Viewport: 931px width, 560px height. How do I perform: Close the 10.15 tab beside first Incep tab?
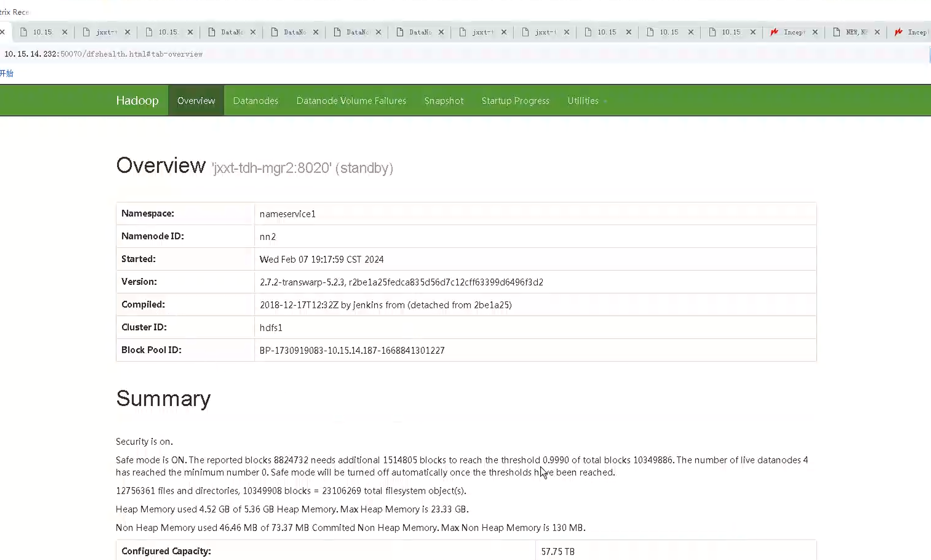[x=753, y=32]
